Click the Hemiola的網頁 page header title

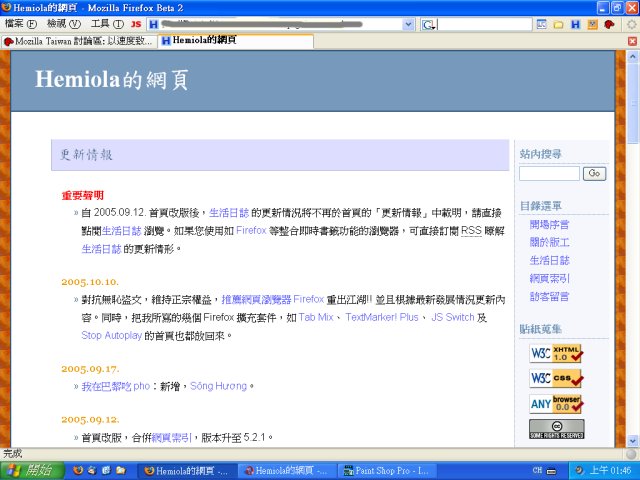(x=112, y=79)
